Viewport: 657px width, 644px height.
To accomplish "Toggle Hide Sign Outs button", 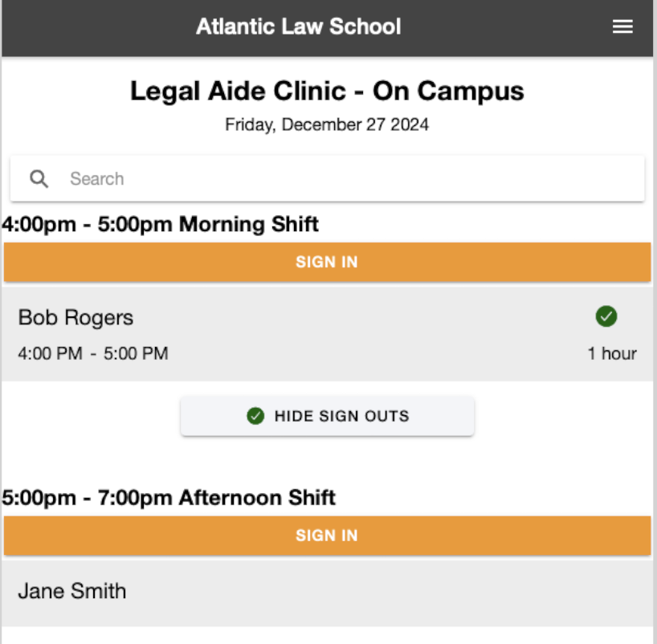I will pyautogui.click(x=327, y=416).
